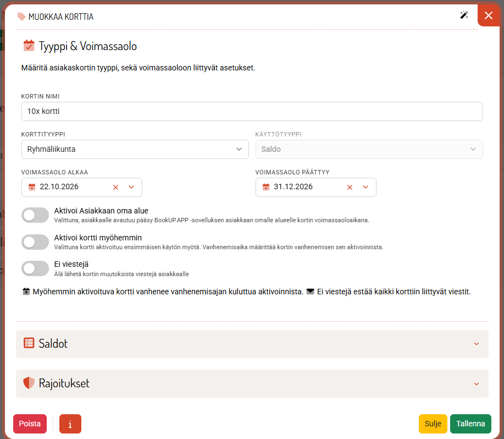Toggle Aktivoi kortti myöhemmin switch

coord(35,242)
